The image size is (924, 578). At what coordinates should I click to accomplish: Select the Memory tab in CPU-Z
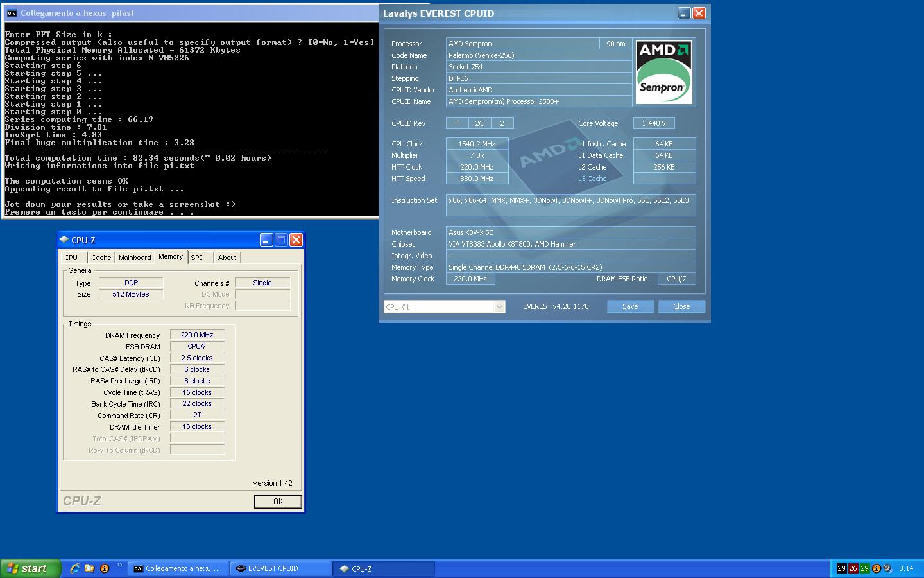171,256
